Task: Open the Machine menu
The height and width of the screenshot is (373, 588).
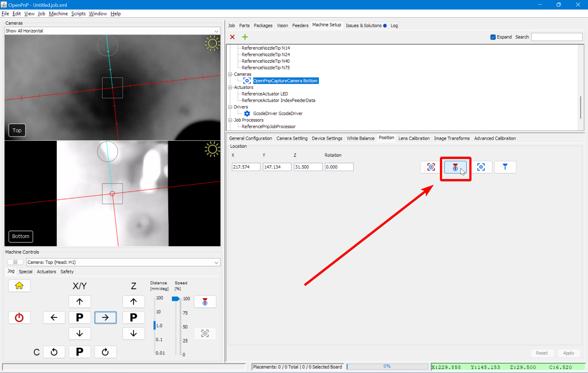Action: 58,13
